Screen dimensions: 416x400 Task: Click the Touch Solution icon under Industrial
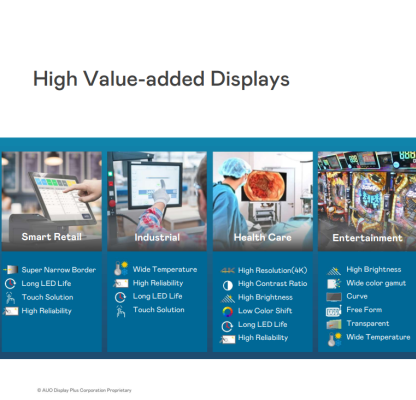coord(121,311)
